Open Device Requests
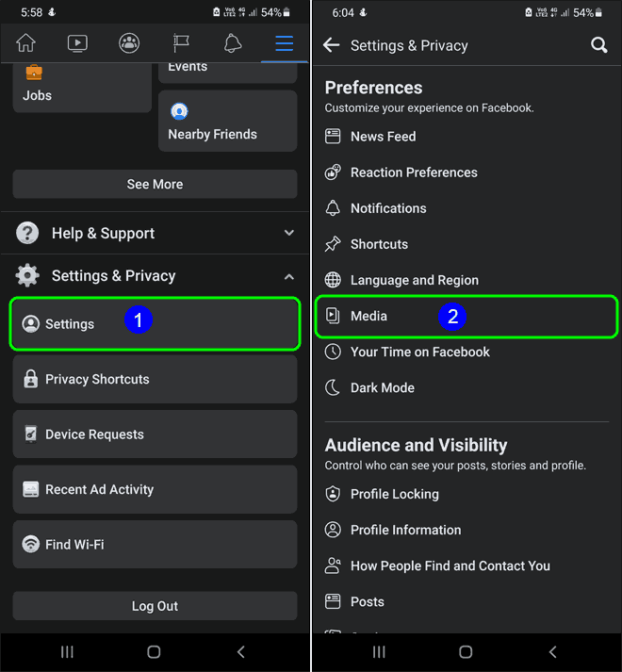 pyautogui.click(x=155, y=434)
